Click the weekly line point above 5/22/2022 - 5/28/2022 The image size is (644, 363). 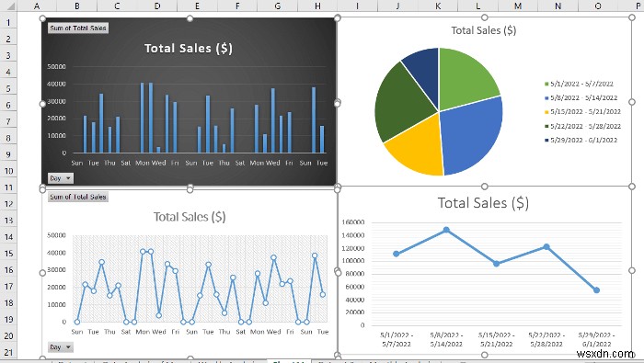(x=546, y=247)
